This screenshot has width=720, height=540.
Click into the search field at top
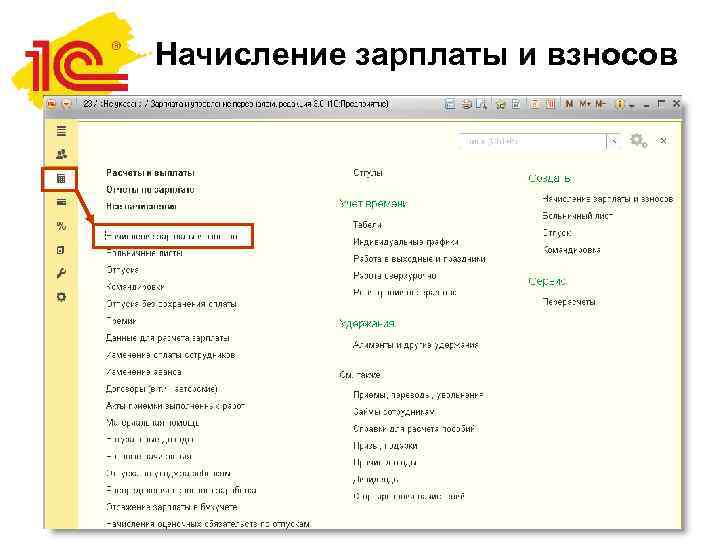tap(532, 141)
